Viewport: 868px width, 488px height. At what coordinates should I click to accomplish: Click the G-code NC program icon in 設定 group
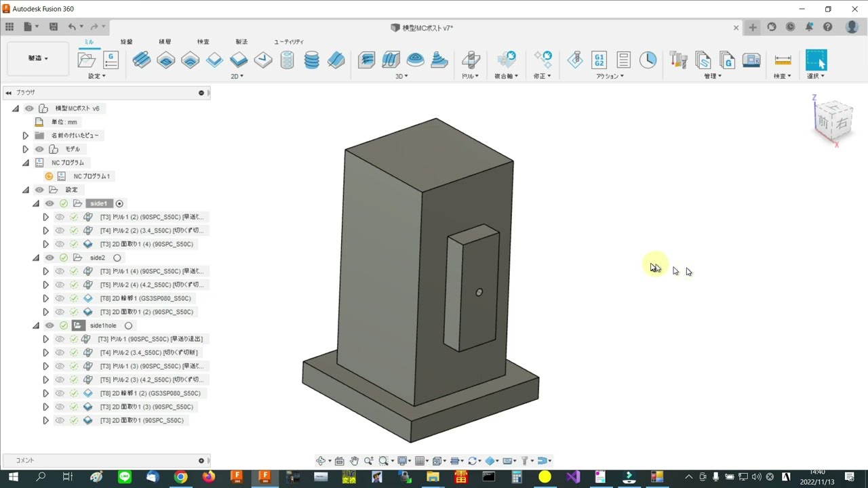pos(111,60)
